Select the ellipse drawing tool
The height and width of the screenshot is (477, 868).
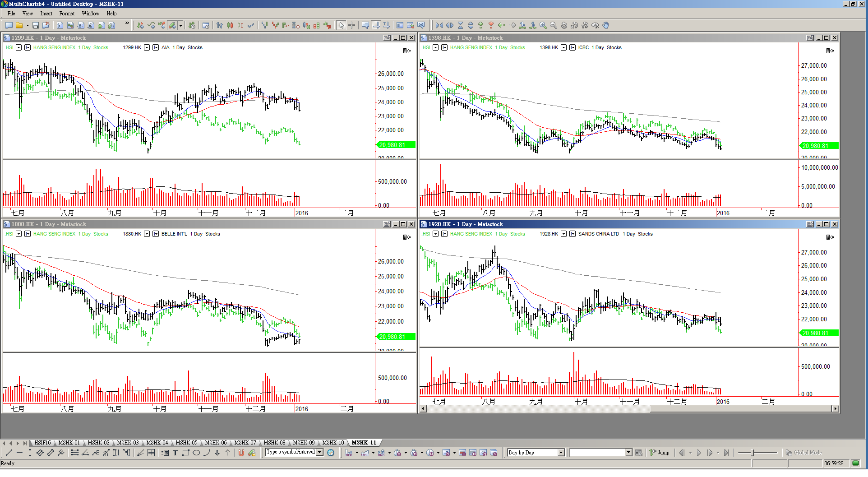[x=196, y=453]
